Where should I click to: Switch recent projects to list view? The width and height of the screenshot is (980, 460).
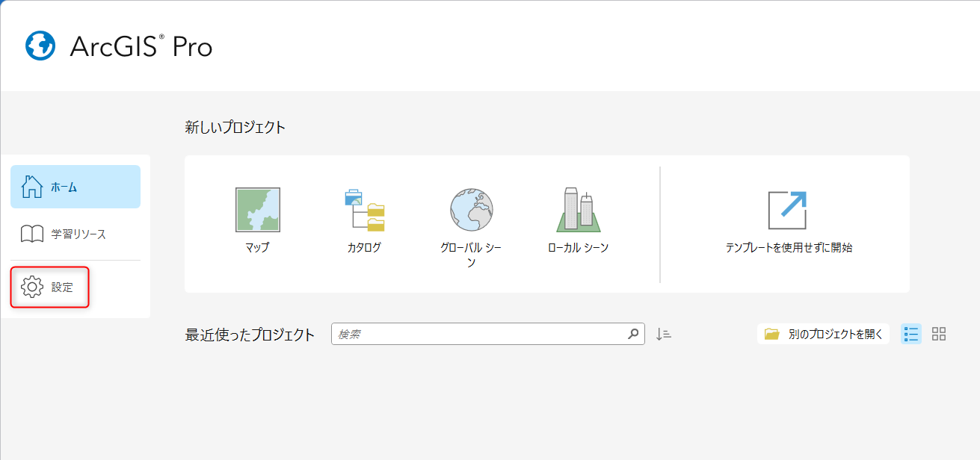click(x=911, y=335)
